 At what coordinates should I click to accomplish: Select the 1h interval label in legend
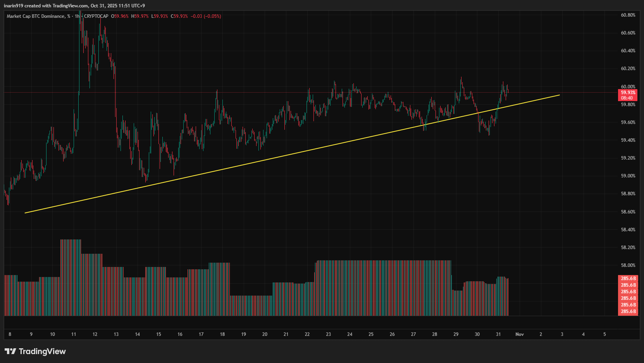[x=77, y=16]
